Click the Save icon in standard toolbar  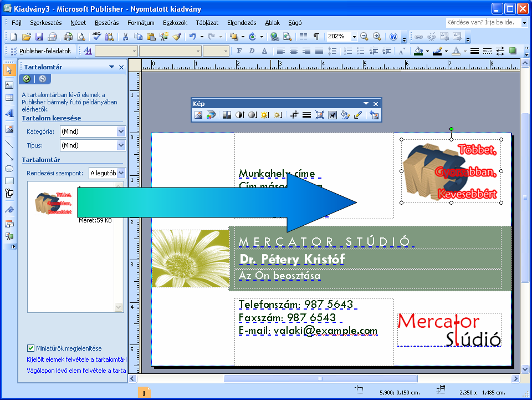[x=39, y=37]
